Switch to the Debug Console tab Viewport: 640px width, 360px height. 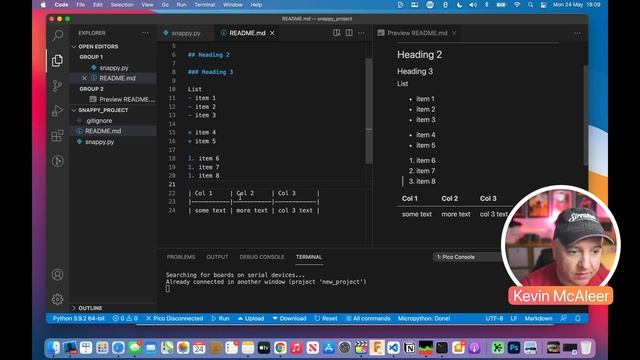click(262, 257)
